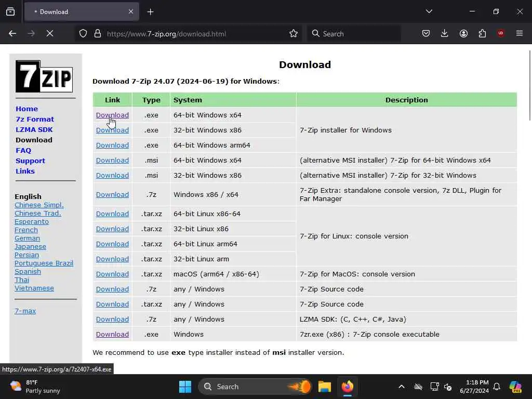This screenshot has width=532, height=399.
Task: Open the Downloads panel arrow
Action: pos(445,33)
